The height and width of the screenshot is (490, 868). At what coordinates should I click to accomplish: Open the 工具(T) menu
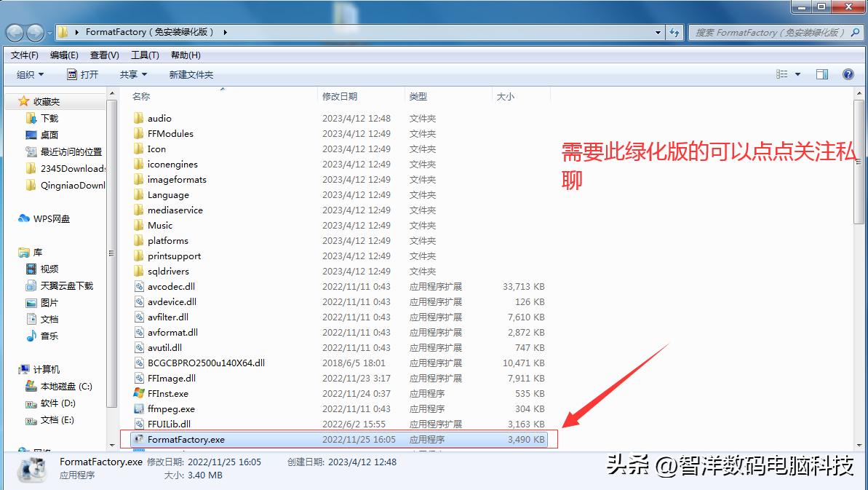coord(144,55)
